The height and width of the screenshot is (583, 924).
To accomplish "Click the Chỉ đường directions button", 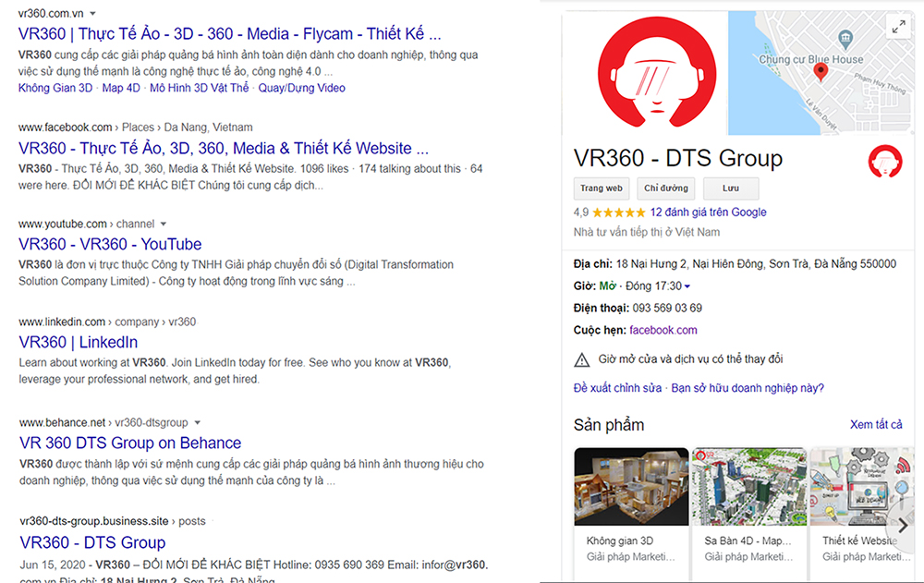I will coord(666,188).
